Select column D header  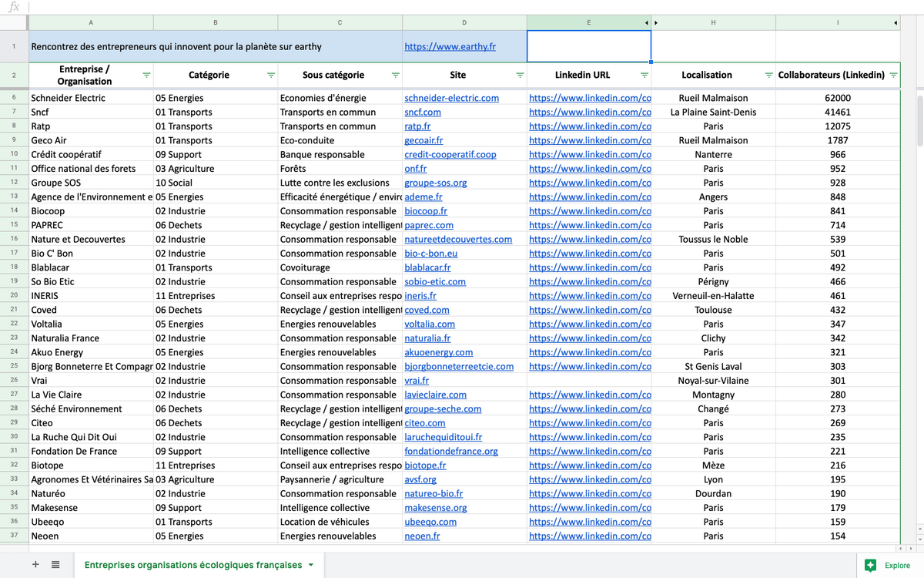(x=464, y=23)
